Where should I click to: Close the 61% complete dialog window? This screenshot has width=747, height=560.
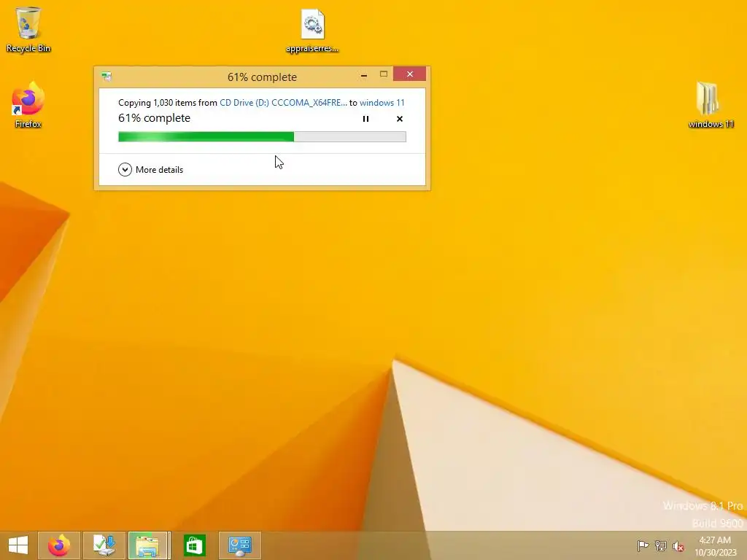coord(410,74)
